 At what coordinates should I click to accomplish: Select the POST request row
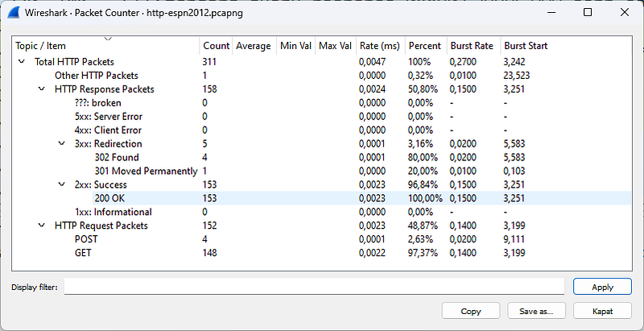click(x=321, y=239)
